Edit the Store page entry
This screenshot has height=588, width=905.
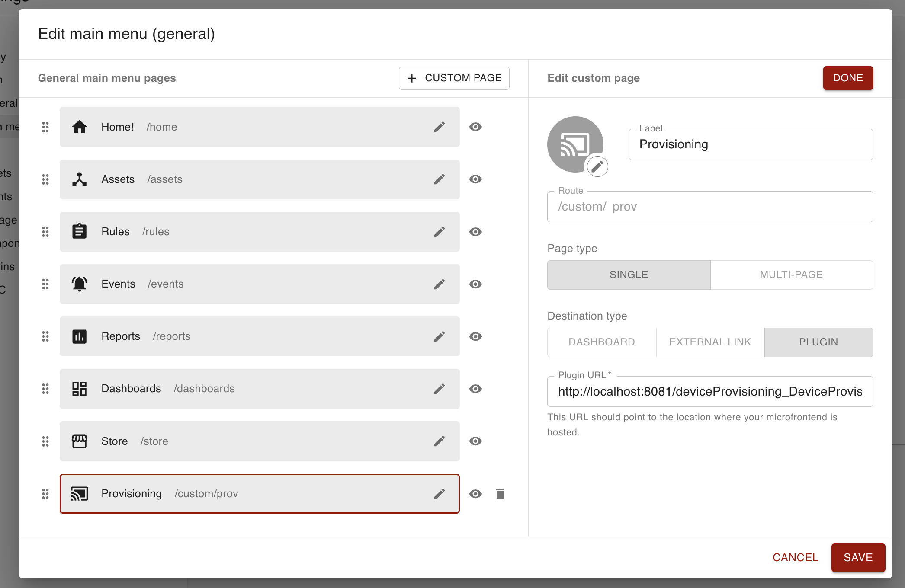tap(439, 441)
